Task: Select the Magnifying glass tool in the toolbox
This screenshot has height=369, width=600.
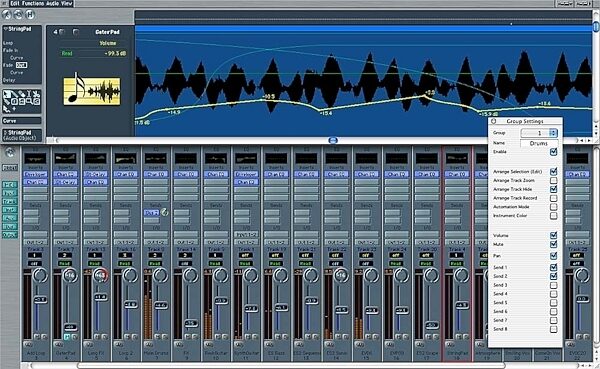Action: tap(29, 101)
